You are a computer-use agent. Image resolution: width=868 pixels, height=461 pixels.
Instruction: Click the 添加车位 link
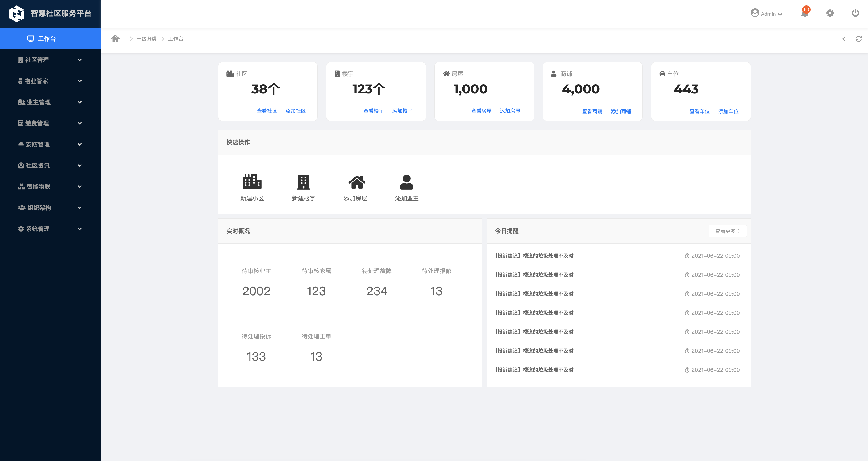(x=728, y=111)
